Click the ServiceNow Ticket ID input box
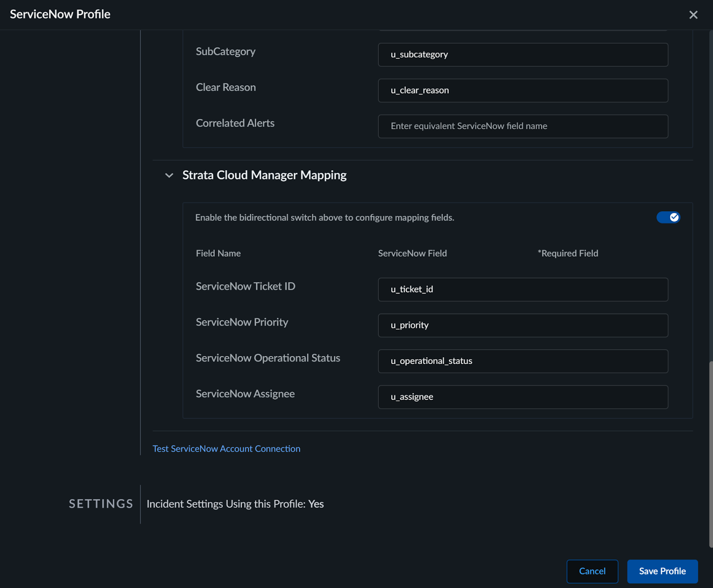The height and width of the screenshot is (588, 713). [x=522, y=290]
